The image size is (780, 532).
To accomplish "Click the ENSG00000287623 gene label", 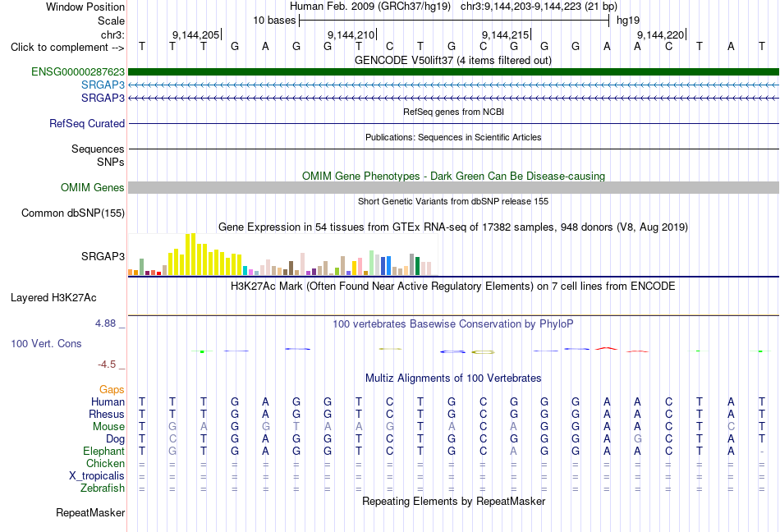I will pos(78,72).
